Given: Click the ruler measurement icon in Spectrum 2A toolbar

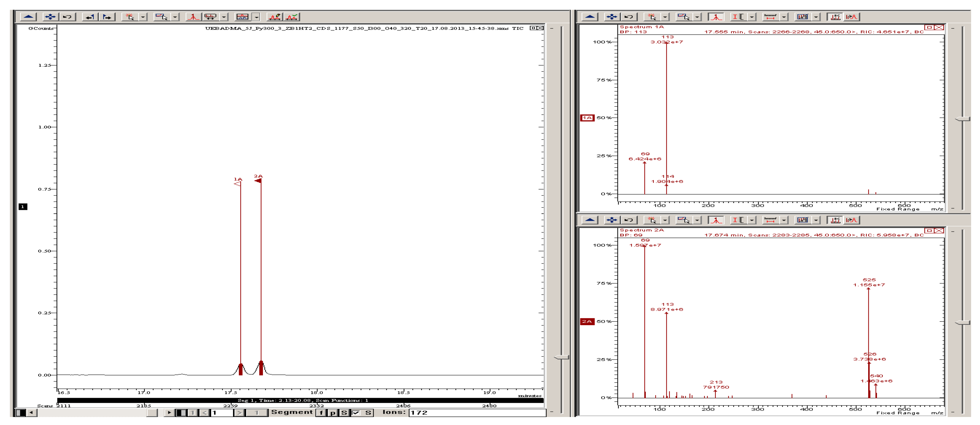Looking at the screenshot, I should (770, 220).
